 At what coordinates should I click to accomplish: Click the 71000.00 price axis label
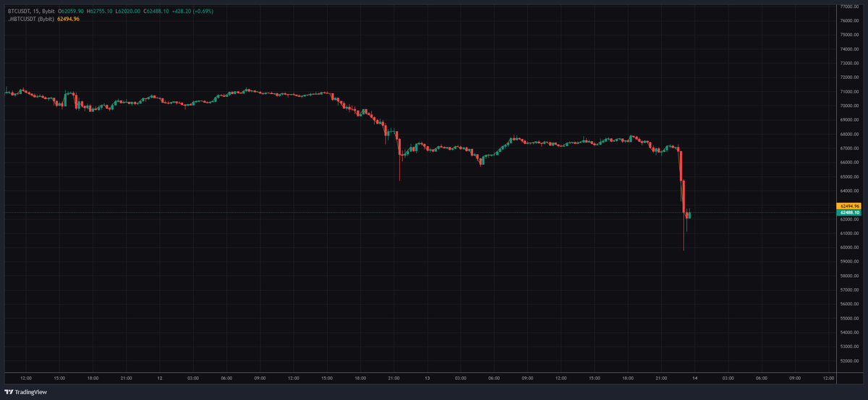point(849,92)
